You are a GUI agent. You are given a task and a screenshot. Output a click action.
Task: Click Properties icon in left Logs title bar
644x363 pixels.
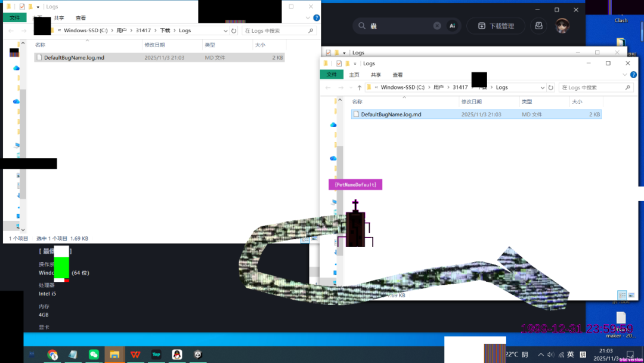(22, 7)
